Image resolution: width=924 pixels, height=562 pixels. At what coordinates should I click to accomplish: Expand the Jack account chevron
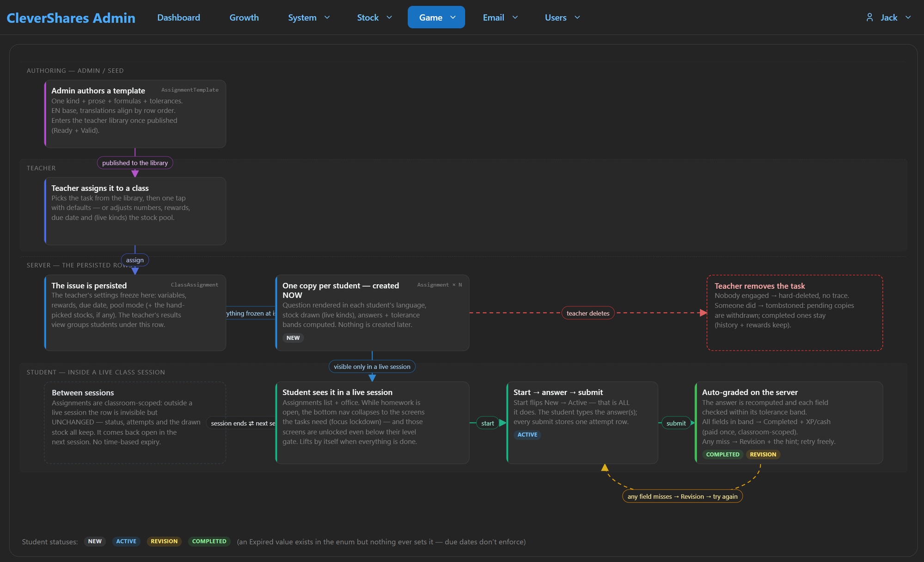(x=908, y=18)
